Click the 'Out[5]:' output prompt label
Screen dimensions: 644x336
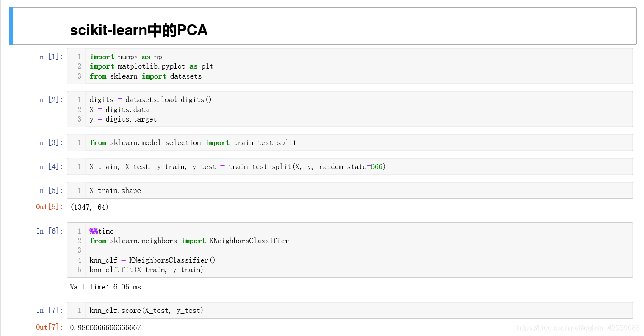(x=50, y=207)
